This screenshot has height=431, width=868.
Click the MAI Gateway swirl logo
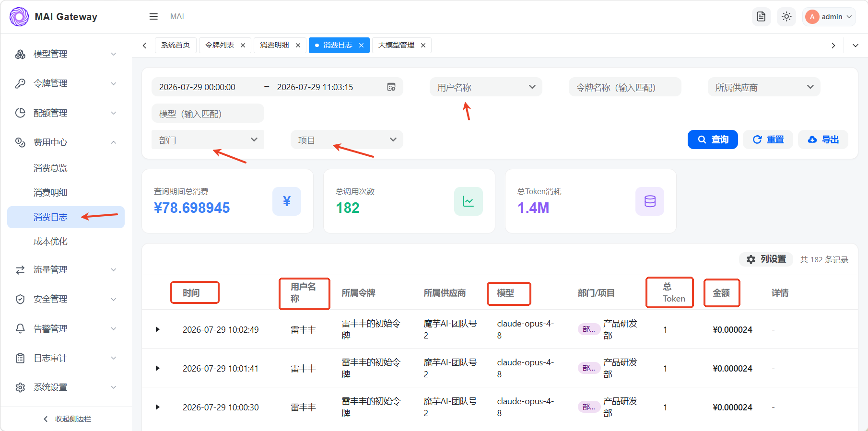click(x=19, y=17)
